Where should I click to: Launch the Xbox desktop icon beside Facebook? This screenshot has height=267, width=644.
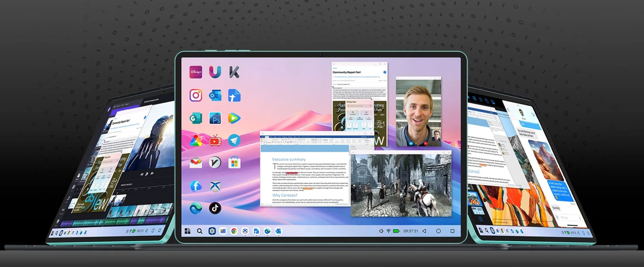point(215,186)
